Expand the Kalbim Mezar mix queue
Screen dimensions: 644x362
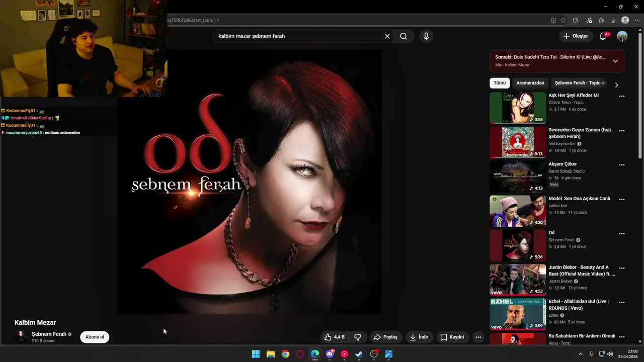pyautogui.click(x=615, y=61)
